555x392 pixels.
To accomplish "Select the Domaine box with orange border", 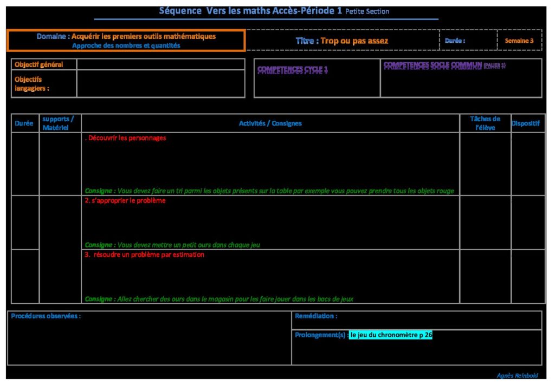I will pyautogui.click(x=126, y=41).
